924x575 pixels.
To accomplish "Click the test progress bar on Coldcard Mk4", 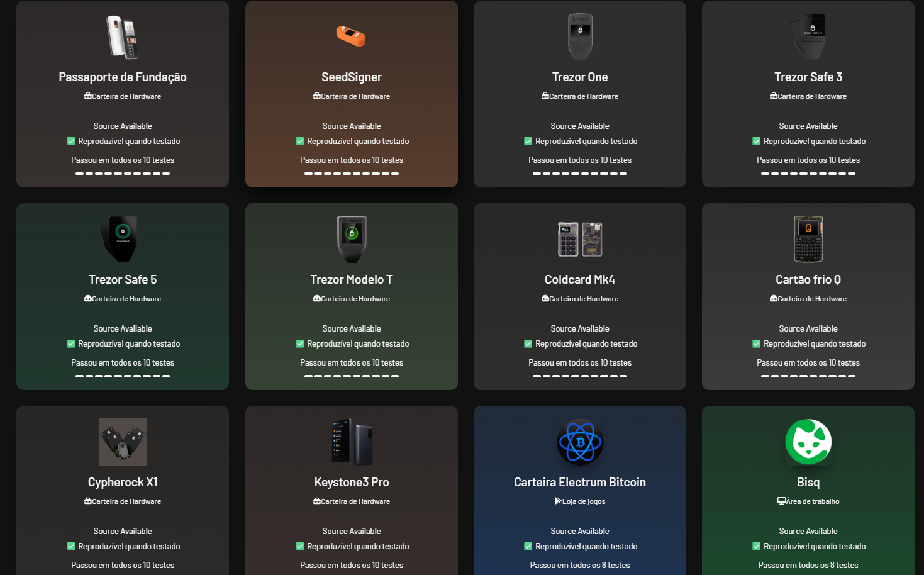I will pyautogui.click(x=580, y=376).
